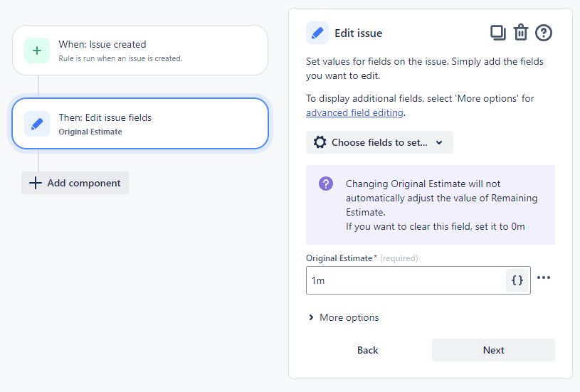Click the gear icon on Choose fields
This screenshot has height=392, width=580.
pos(320,142)
